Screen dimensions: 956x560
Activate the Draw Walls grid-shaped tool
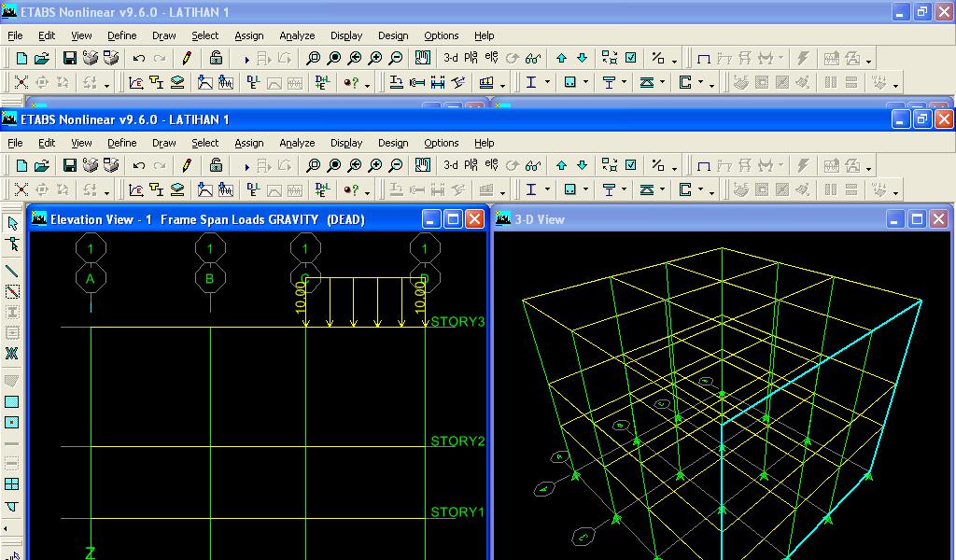pos(12,483)
